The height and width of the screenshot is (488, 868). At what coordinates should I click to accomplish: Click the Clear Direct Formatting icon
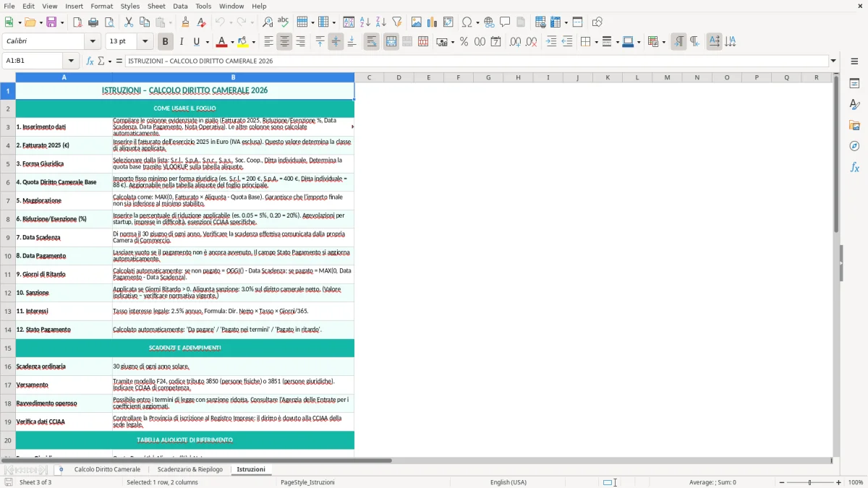[x=201, y=22]
